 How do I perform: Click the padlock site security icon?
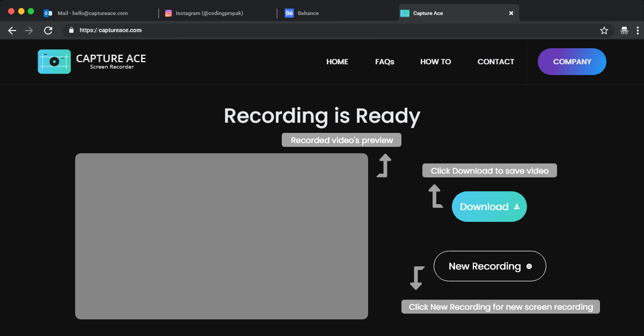click(71, 31)
